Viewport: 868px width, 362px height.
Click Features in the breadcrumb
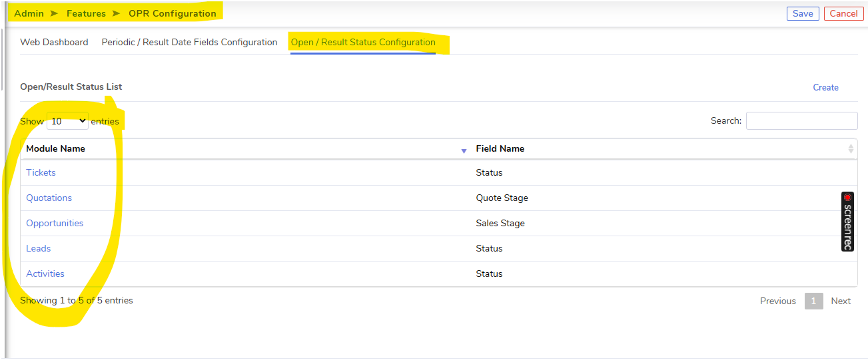pyautogui.click(x=86, y=13)
